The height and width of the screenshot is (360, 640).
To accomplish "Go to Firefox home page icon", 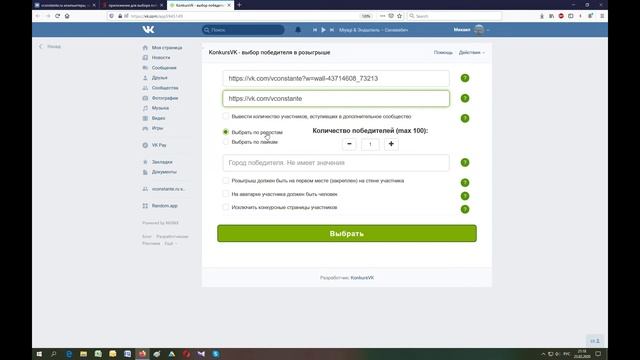I will [x=67, y=16].
